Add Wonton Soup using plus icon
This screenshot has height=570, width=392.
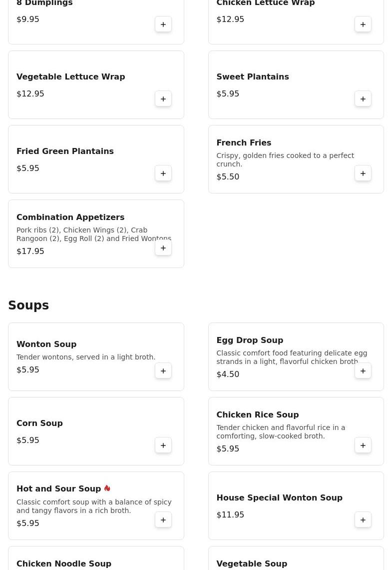click(163, 371)
